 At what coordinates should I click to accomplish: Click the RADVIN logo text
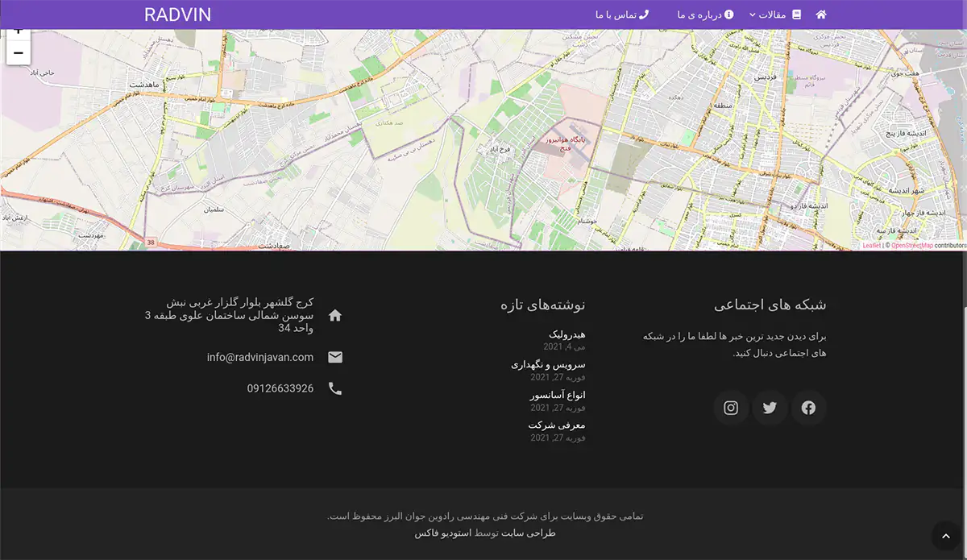coord(177,14)
